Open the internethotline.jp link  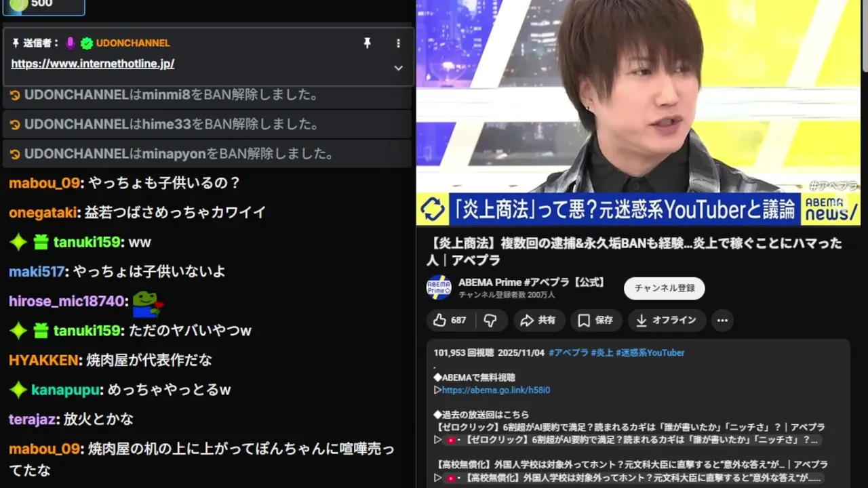[x=93, y=64]
